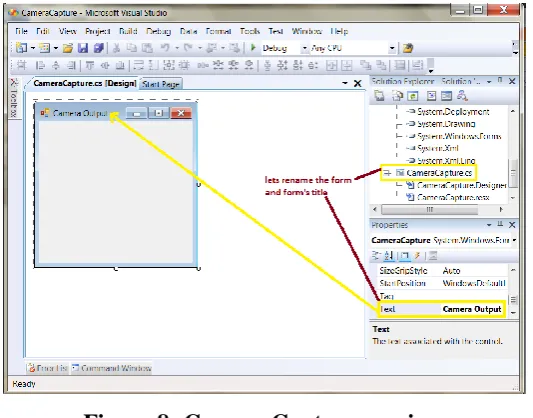533x418 pixels.
Task: Click the Align to Grid layout icon
Action: tap(22, 65)
